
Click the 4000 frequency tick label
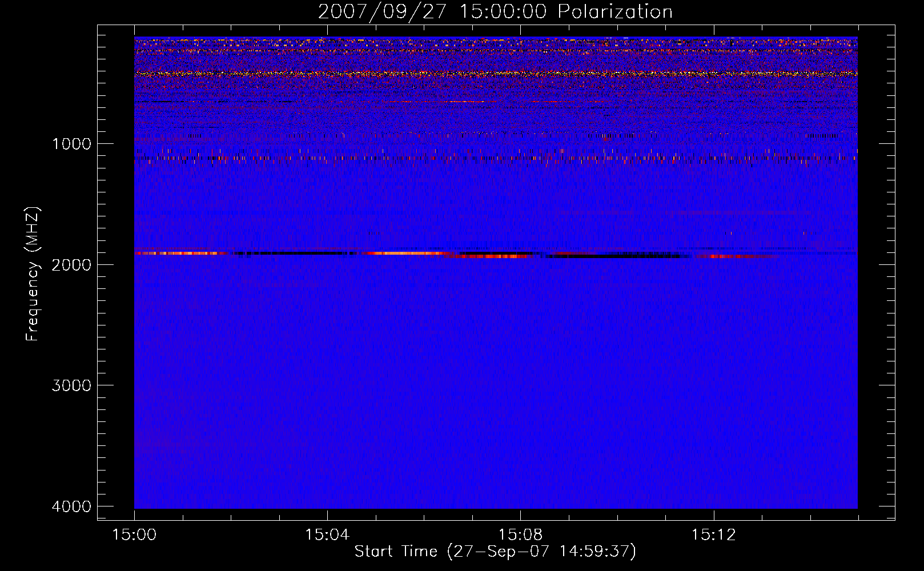coord(71,506)
